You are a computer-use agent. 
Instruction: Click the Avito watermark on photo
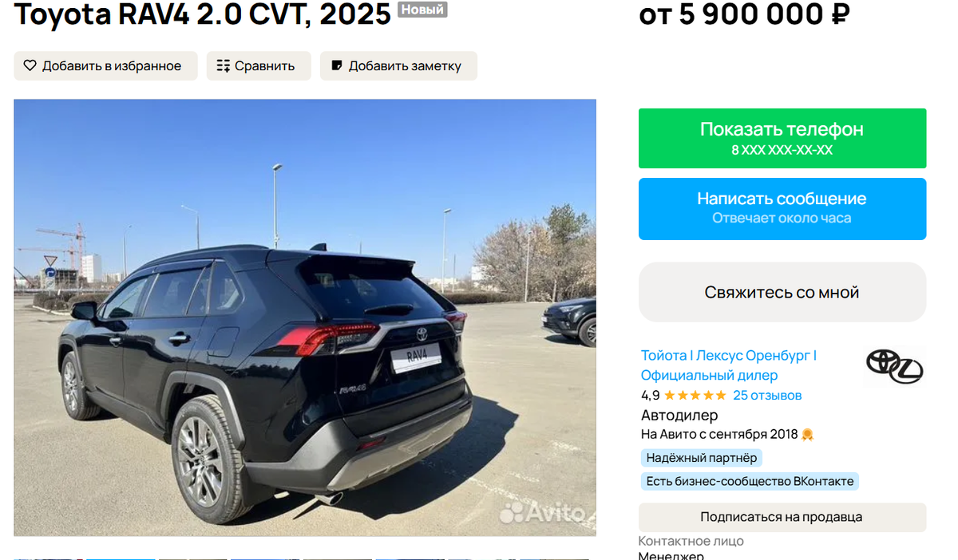[x=542, y=513]
